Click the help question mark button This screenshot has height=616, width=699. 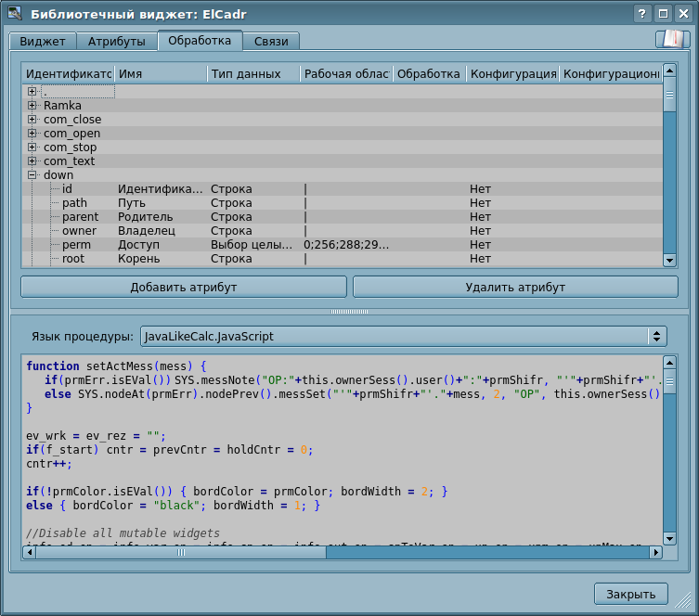tap(641, 14)
